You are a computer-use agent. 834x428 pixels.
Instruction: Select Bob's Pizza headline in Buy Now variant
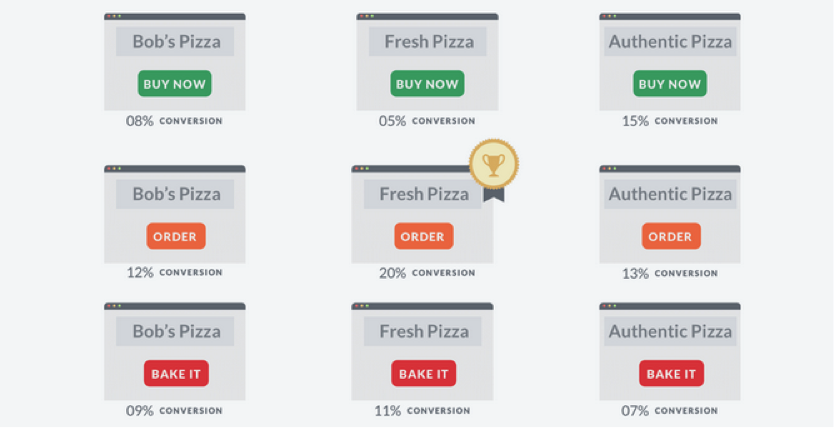175,41
